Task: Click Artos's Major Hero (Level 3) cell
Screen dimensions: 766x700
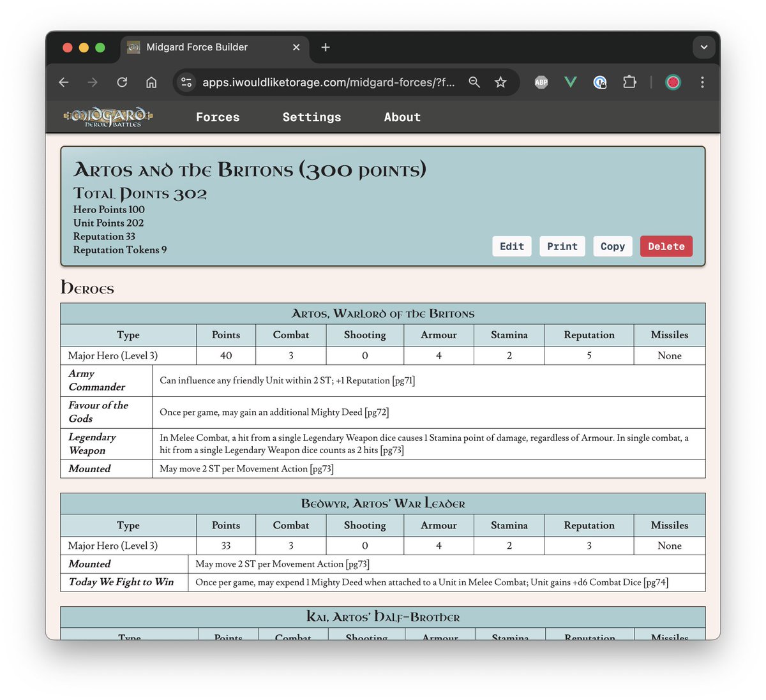Action: point(128,355)
